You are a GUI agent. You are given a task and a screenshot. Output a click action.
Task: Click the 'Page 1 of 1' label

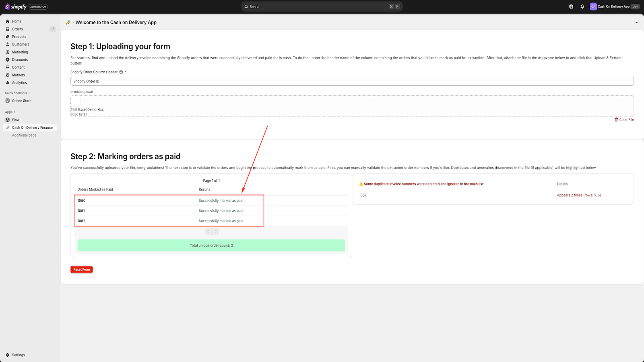pos(211,181)
